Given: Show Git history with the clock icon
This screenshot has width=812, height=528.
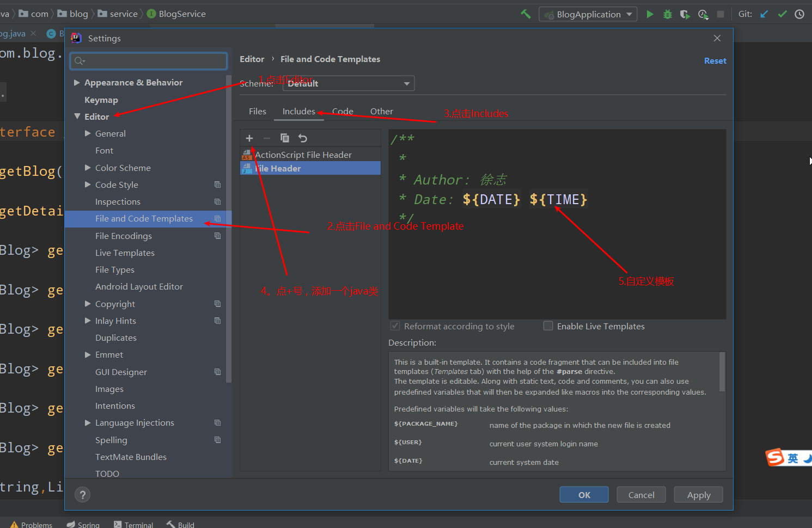Looking at the screenshot, I should (x=799, y=14).
